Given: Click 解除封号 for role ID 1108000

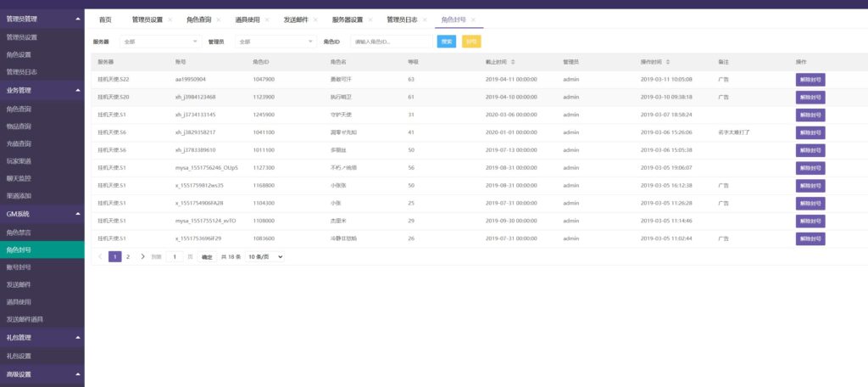Looking at the screenshot, I should click(x=810, y=222).
